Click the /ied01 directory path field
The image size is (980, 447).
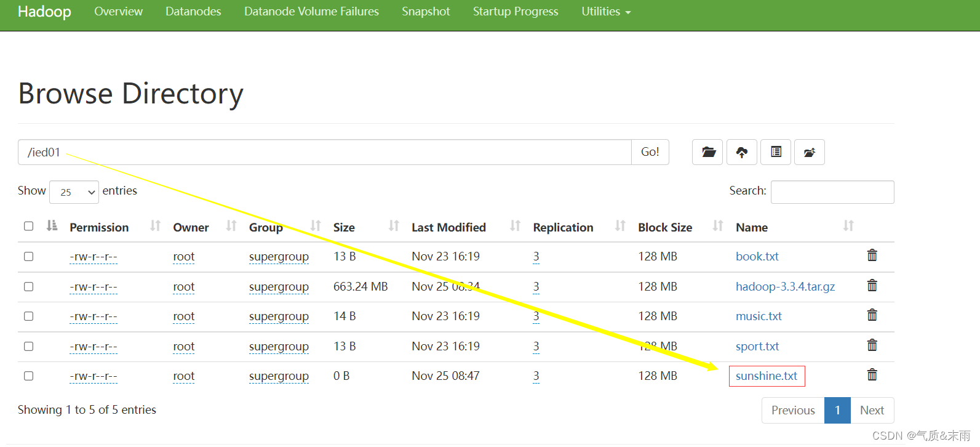pyautogui.click(x=325, y=152)
